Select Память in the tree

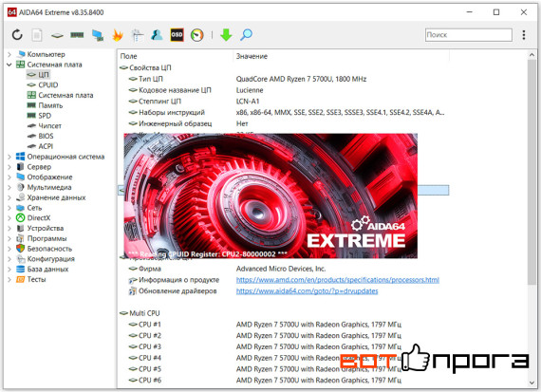pyautogui.click(x=45, y=105)
